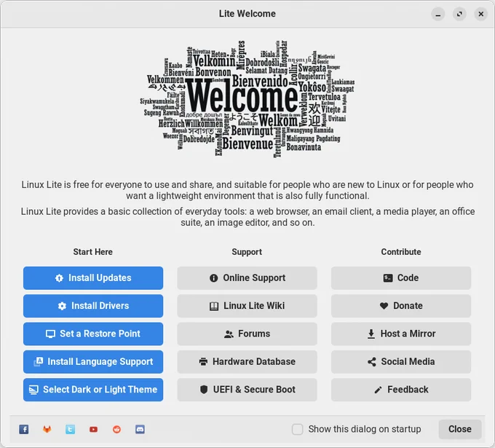Image resolution: width=495 pixels, height=448 pixels.
Task: Open the YouTube icon in footer
Action: (93, 429)
